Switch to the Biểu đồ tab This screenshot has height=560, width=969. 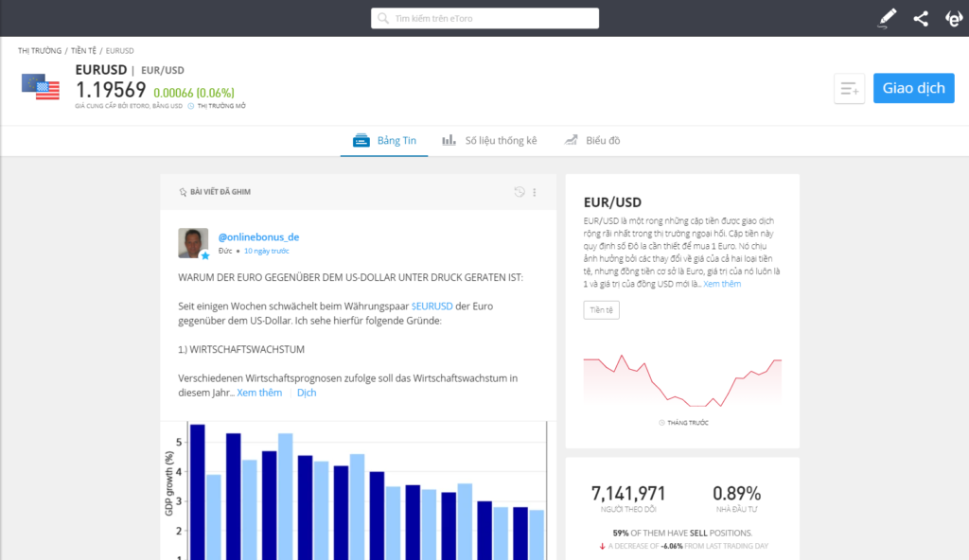tap(592, 141)
